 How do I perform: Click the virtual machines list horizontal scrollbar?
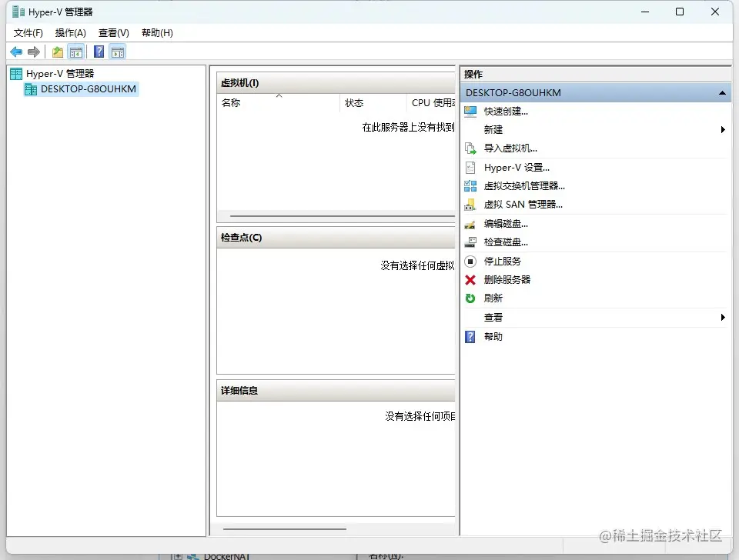click(x=342, y=216)
